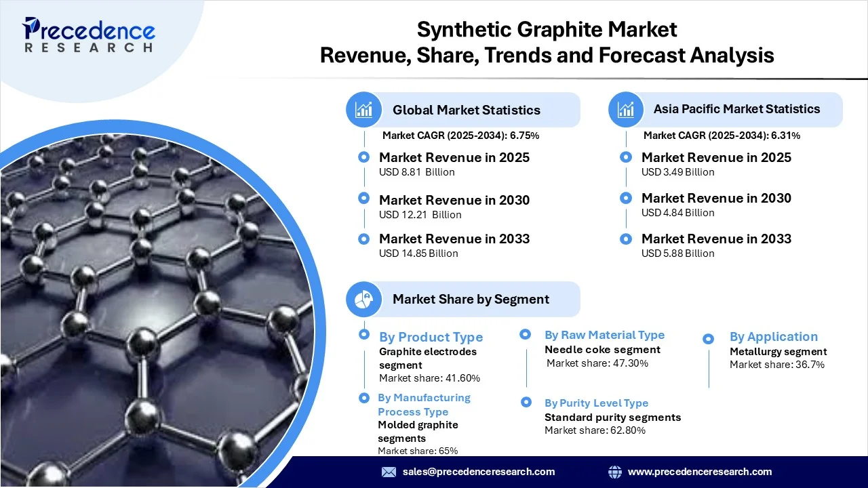Click the Metallurgy segment text
Image resolution: width=868 pixels, height=488 pixels.
tap(778, 352)
